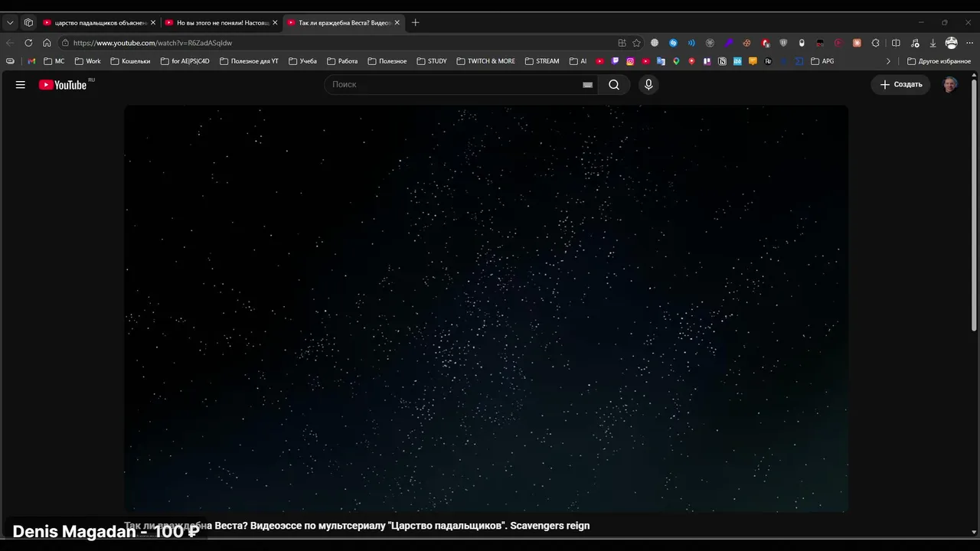Open the browser profile avatar
Screen dimensions: 980x551
coord(951,43)
